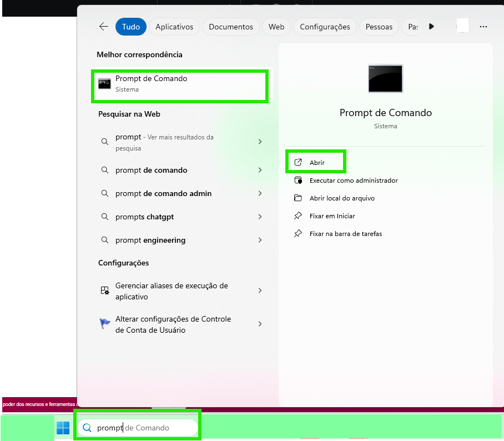The image size is (504, 441).
Task: Switch to the Documentos filter tab
Action: (x=231, y=27)
